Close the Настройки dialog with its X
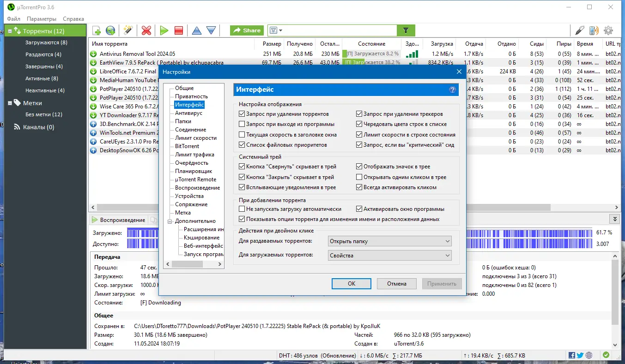The height and width of the screenshot is (364, 625). coord(459,72)
